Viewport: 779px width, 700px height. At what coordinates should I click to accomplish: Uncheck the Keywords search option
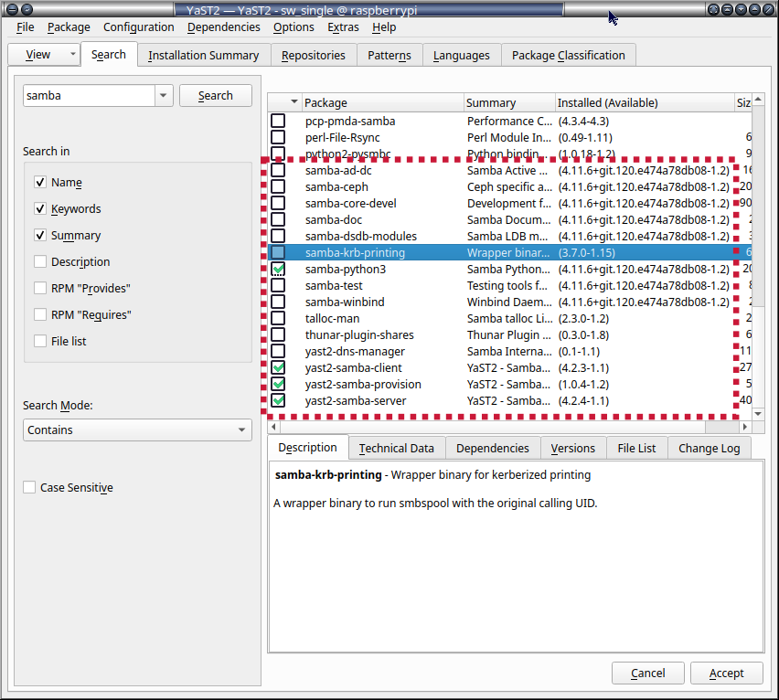[40, 209]
